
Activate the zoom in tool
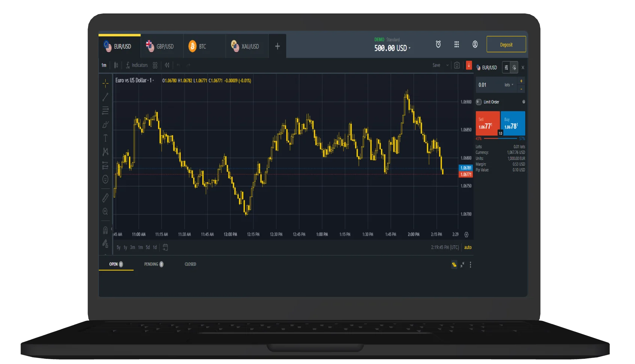click(105, 212)
